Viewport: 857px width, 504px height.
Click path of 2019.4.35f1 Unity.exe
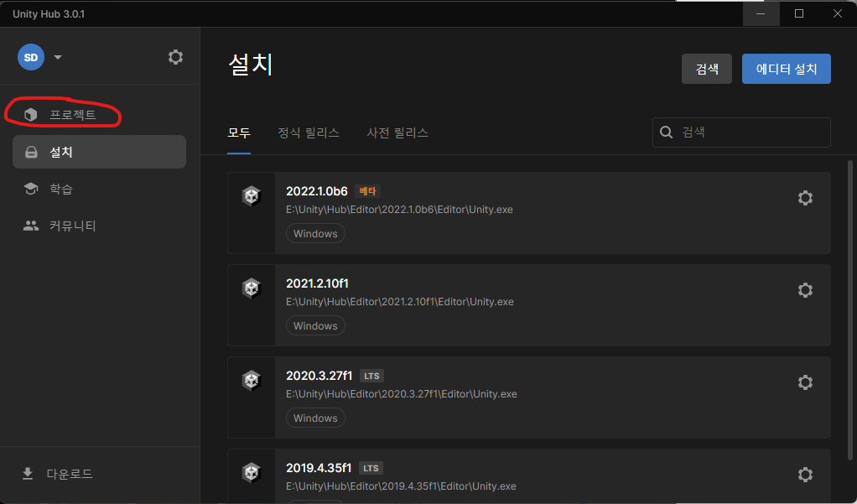click(x=401, y=486)
